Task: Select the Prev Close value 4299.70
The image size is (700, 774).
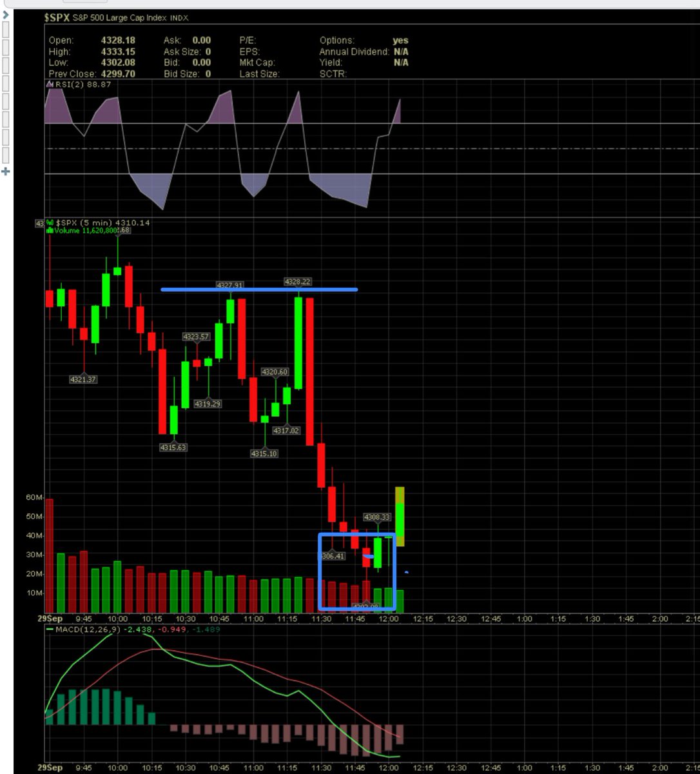Action: click(118, 74)
